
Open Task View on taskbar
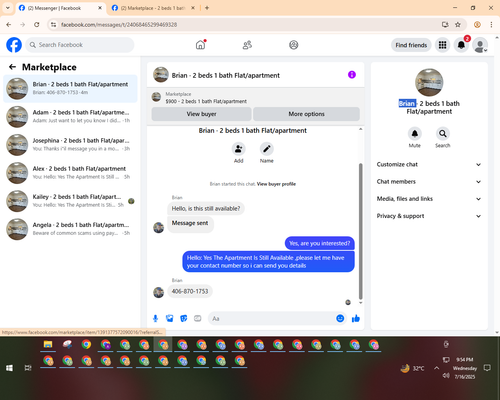28,368
